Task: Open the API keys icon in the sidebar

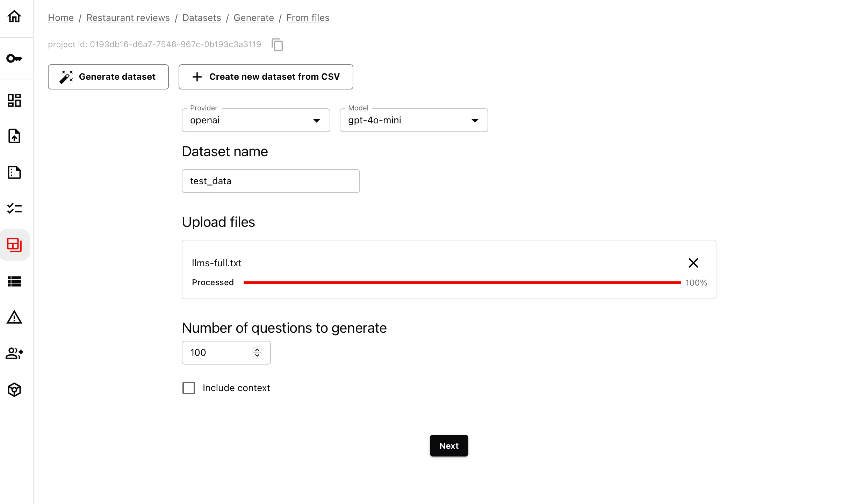Action: [x=14, y=58]
